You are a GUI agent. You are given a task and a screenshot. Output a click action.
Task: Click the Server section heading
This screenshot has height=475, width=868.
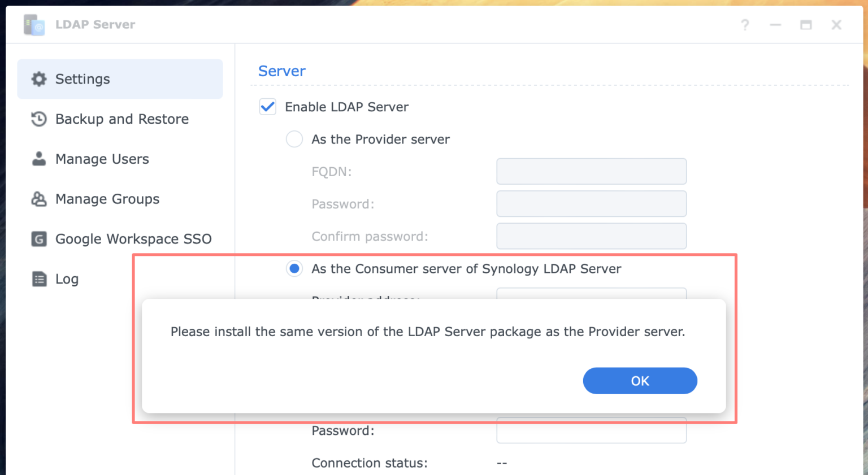pyautogui.click(x=282, y=71)
